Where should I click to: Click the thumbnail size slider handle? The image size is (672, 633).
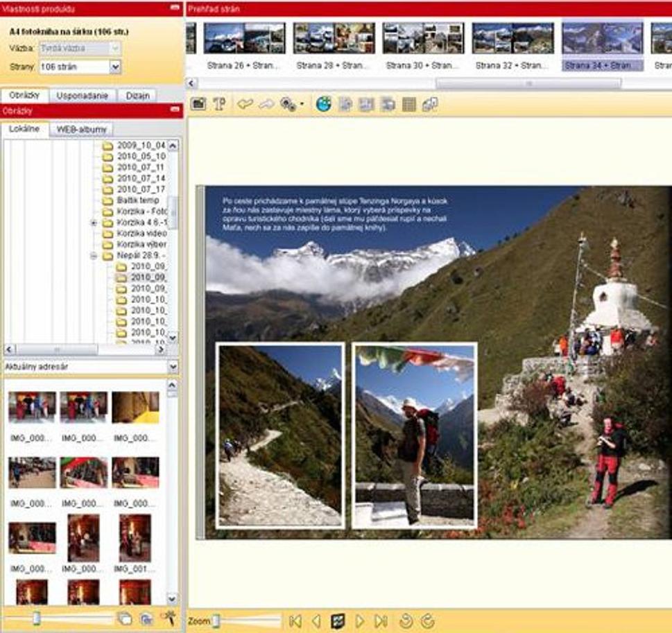pyautogui.click(x=37, y=618)
